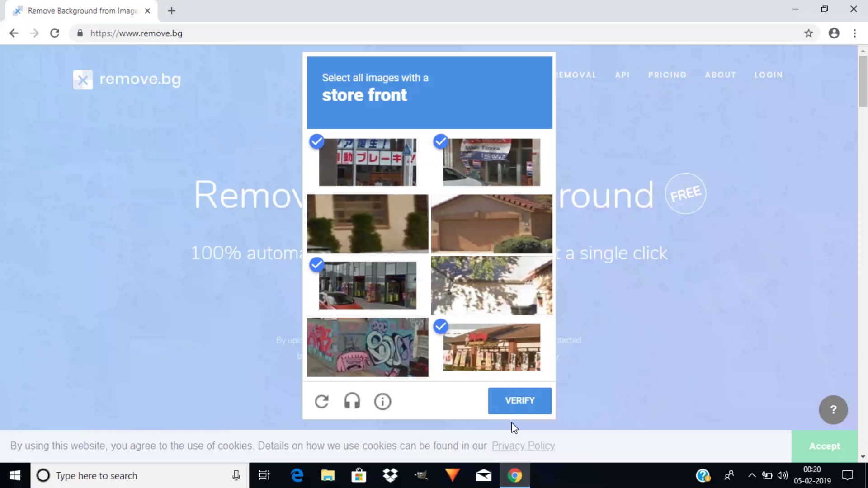Click the Accept cookies button
Viewport: 868px width, 488px height.
(x=825, y=446)
